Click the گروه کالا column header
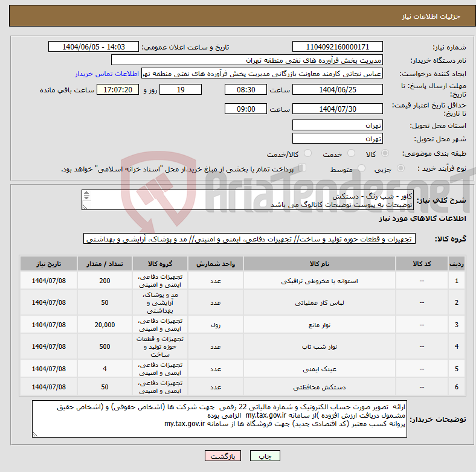 [160, 264]
